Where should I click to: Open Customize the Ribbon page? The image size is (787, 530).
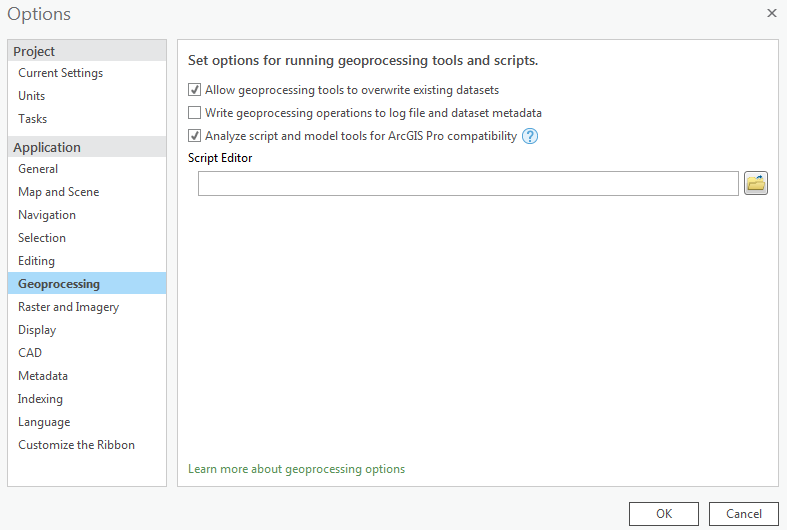(x=76, y=445)
